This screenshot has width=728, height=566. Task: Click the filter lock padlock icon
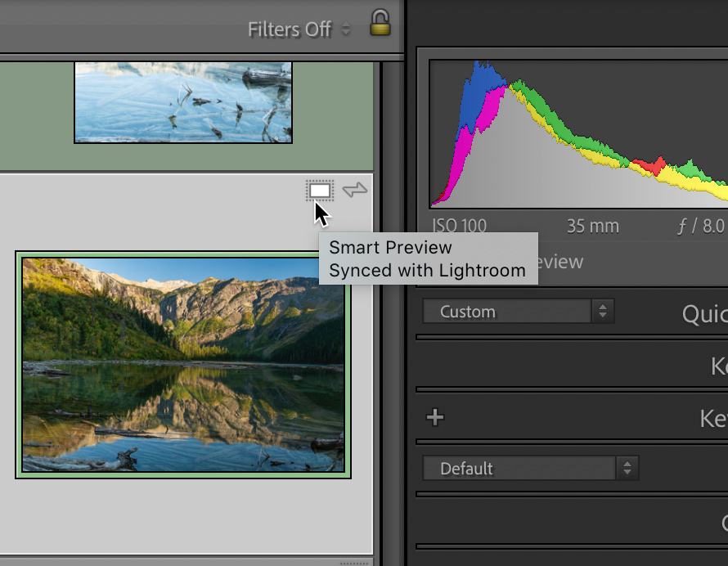[x=380, y=23]
